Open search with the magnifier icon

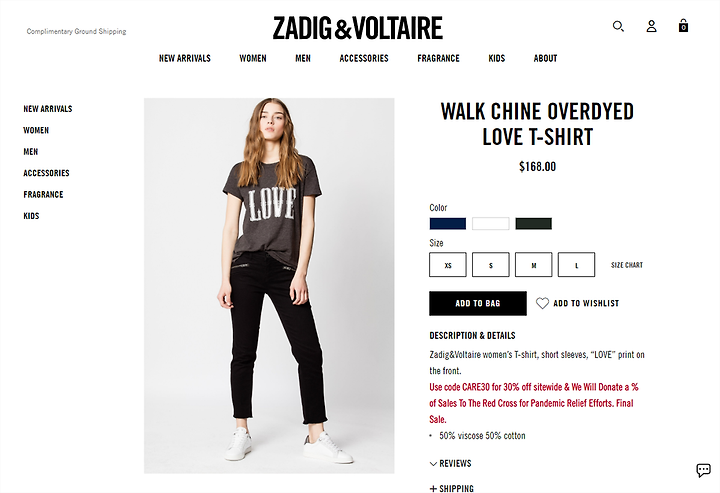tap(618, 26)
